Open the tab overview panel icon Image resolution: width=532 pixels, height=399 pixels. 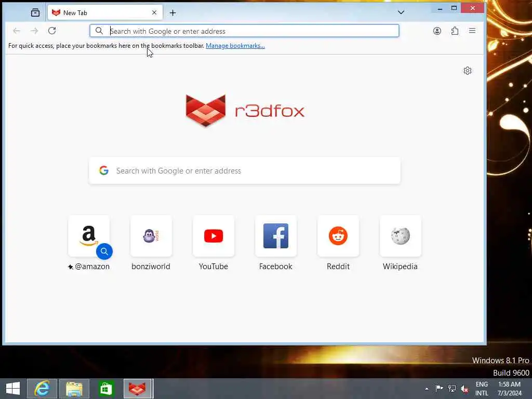(35, 13)
